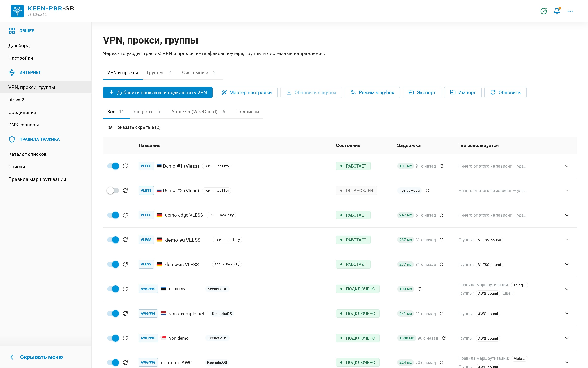This screenshot has width=588, height=368.
Task: Turn off demo-eu VLESS switch
Action: [x=113, y=240]
